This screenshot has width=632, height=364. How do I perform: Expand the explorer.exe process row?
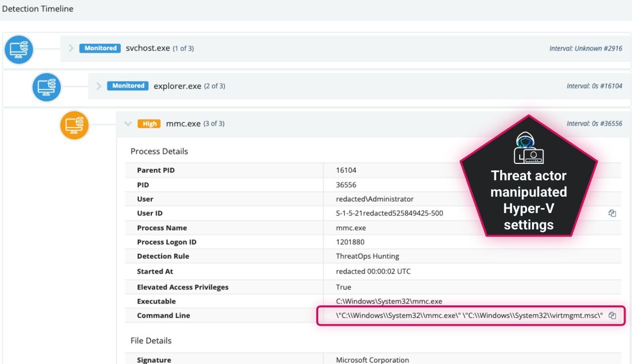(x=99, y=86)
